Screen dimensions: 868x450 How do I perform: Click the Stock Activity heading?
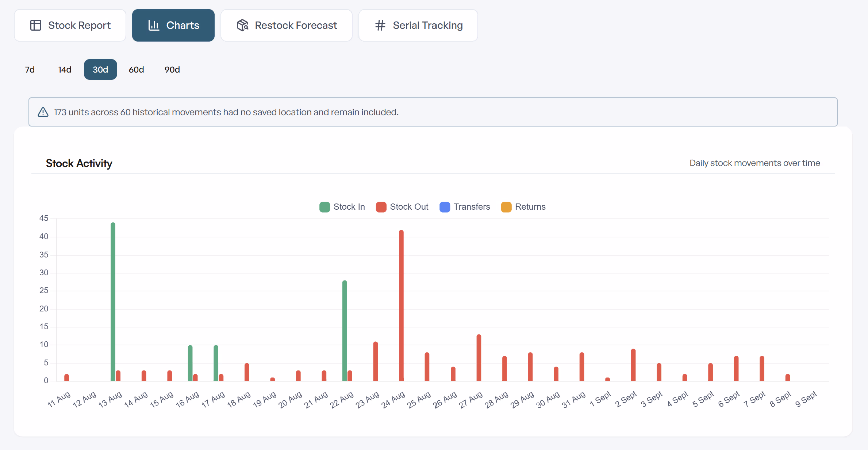[x=79, y=163]
